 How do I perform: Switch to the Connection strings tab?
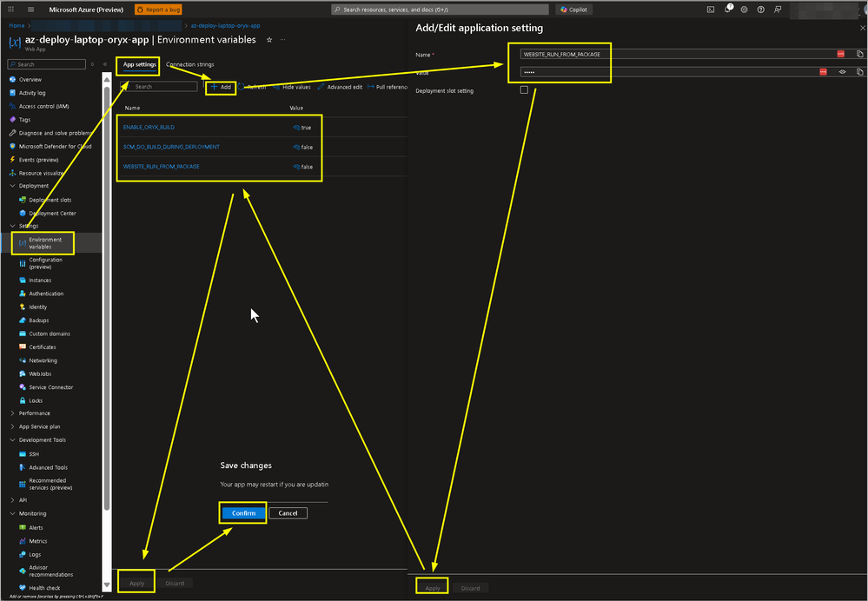click(x=190, y=65)
